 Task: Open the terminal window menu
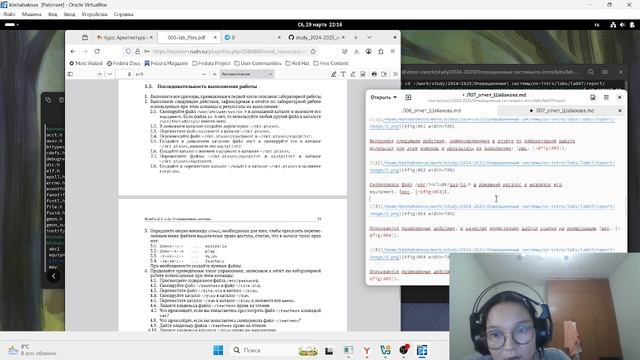click(x=604, y=72)
